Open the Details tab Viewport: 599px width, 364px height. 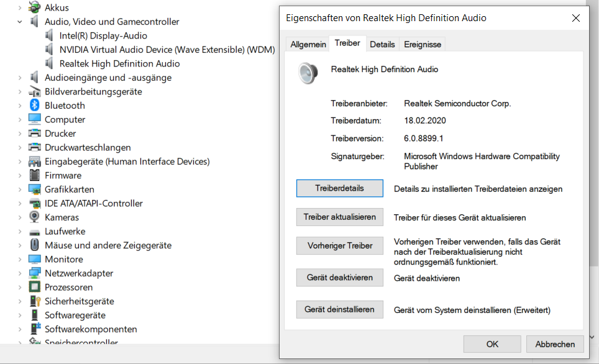coord(382,44)
